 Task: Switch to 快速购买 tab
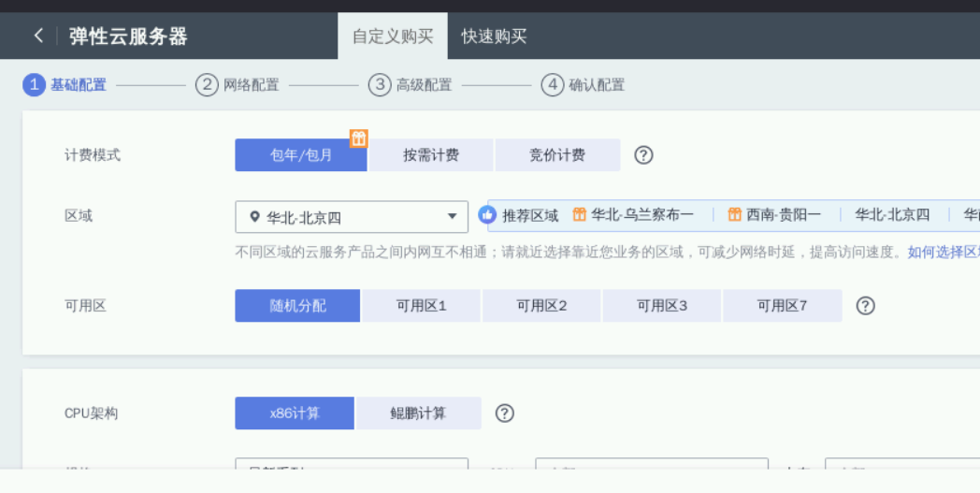pyautogui.click(x=494, y=36)
